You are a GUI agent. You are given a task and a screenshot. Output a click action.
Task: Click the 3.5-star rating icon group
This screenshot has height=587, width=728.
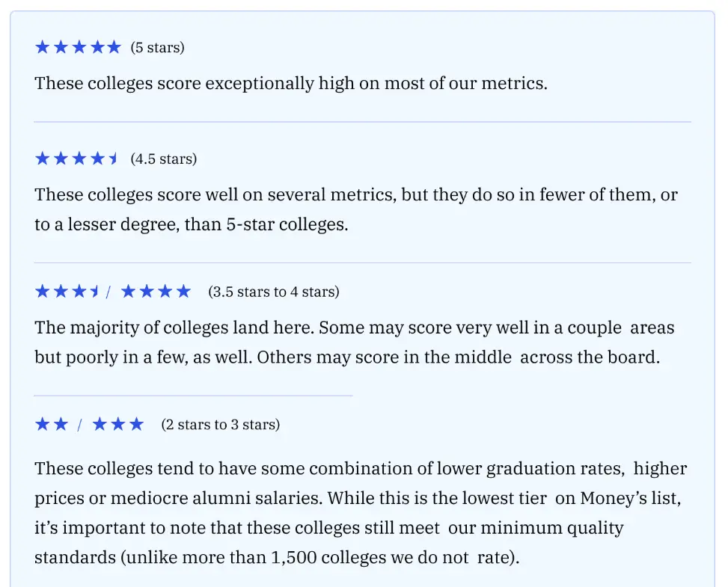tap(67, 292)
